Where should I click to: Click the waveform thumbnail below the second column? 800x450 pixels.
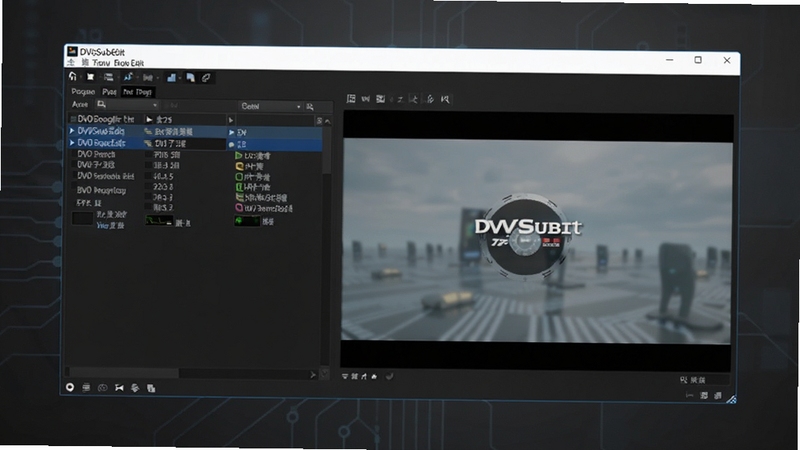click(x=159, y=220)
